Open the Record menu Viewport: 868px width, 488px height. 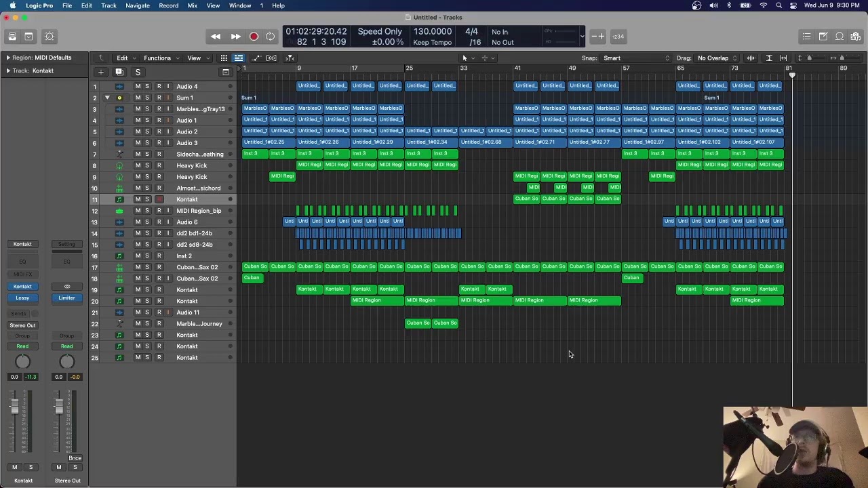tap(168, 5)
